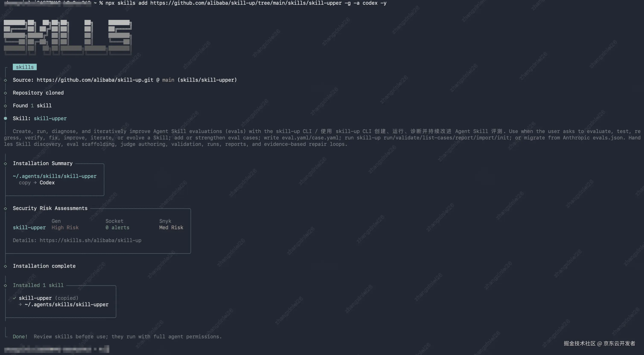Image resolution: width=644 pixels, height=355 pixels.
Task: Click the diamond marker beside "Repository cloned"
Action: (x=5, y=93)
